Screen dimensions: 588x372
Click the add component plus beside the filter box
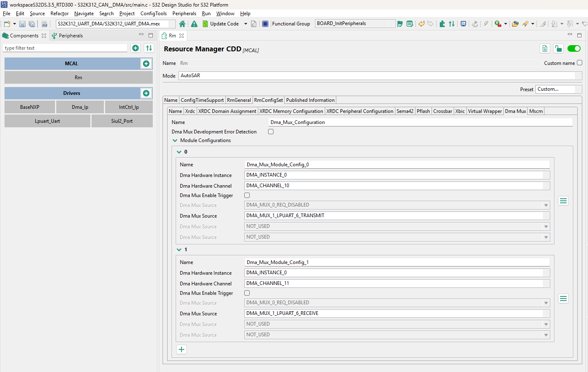click(x=136, y=48)
